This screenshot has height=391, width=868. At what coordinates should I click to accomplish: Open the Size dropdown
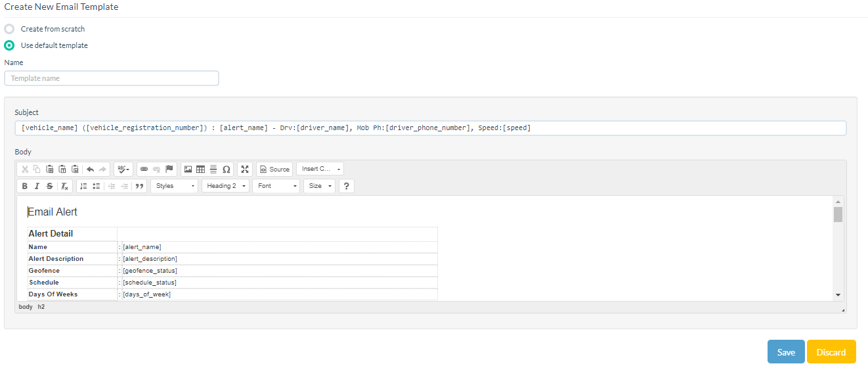pyautogui.click(x=319, y=186)
